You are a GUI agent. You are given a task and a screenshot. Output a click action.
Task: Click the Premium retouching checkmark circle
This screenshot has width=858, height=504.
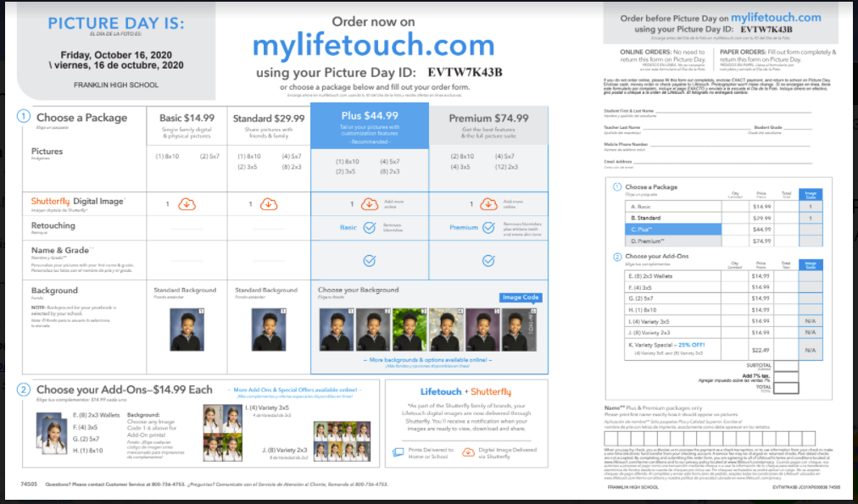pyautogui.click(x=488, y=227)
